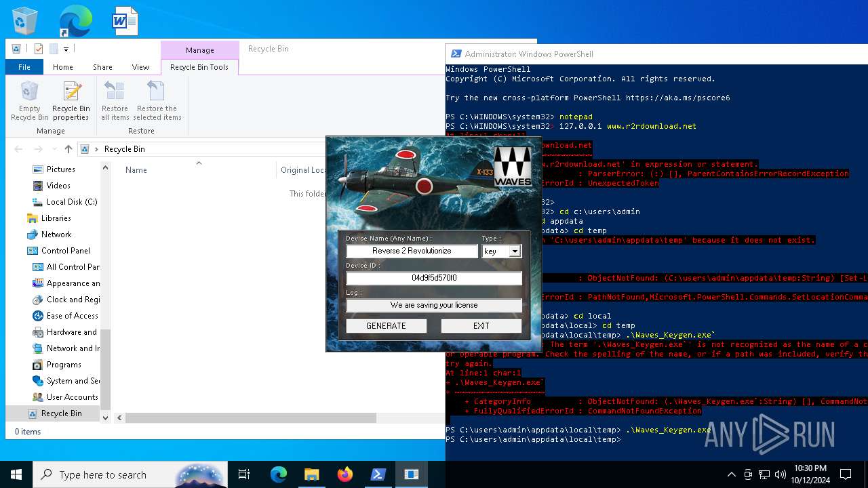Switch to the keygen app on taskbar
The width and height of the screenshot is (868, 488).
click(412, 474)
